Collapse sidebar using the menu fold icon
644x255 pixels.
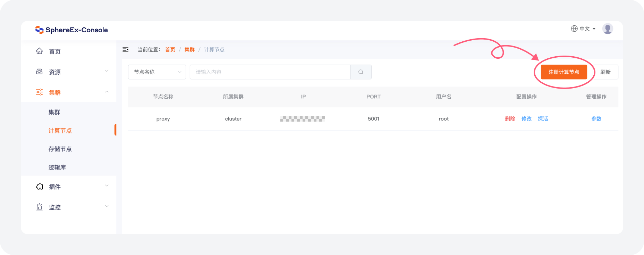pyautogui.click(x=126, y=50)
